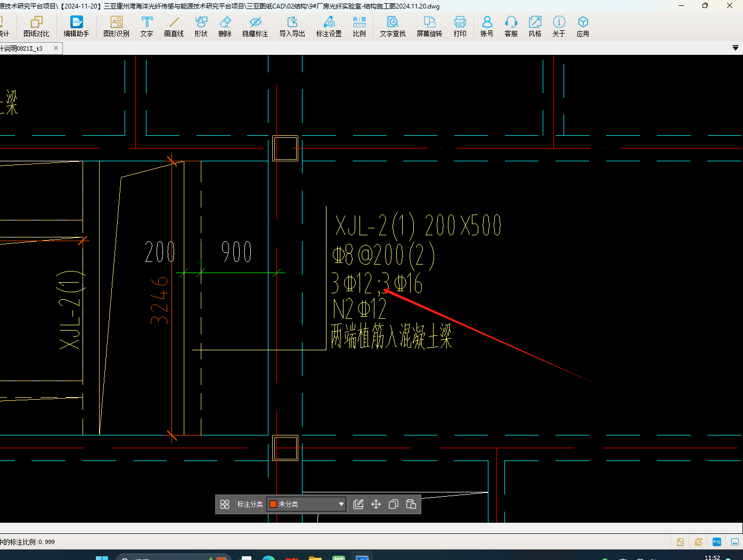Choose the 形状 shape tool
The image size is (743, 560).
point(201,26)
